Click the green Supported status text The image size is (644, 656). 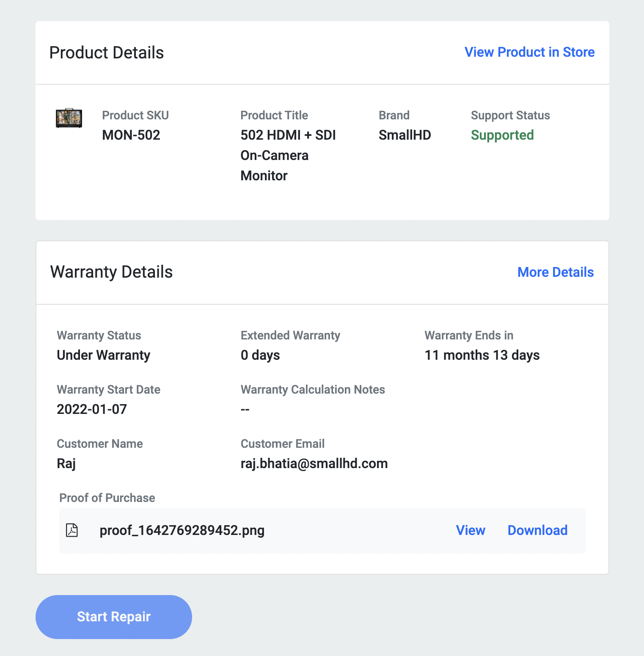[502, 135]
